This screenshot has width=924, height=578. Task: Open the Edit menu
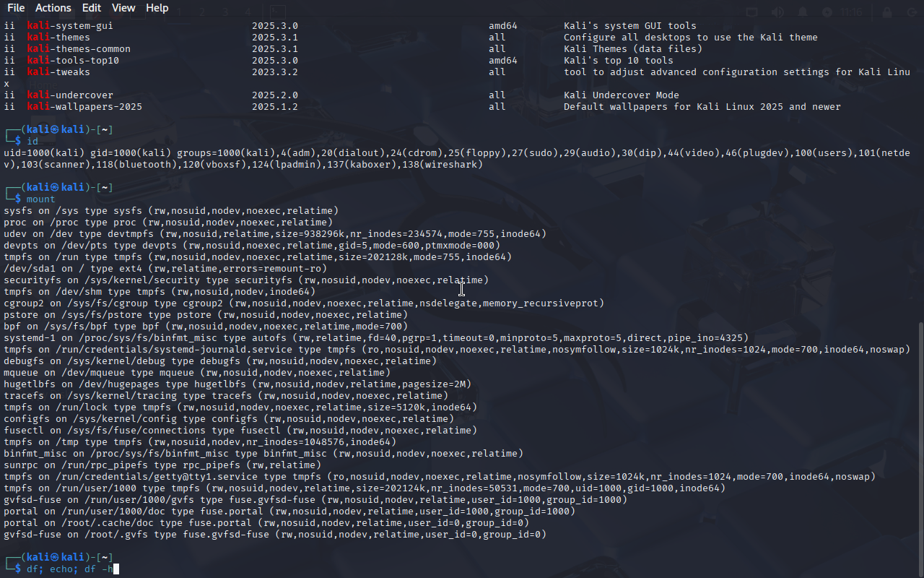(x=92, y=8)
